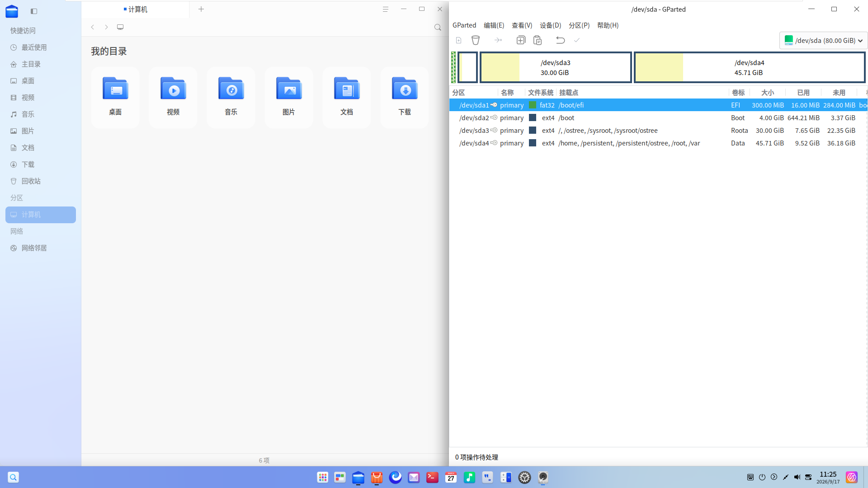Apply all operations checkmark in GParted

click(577, 40)
